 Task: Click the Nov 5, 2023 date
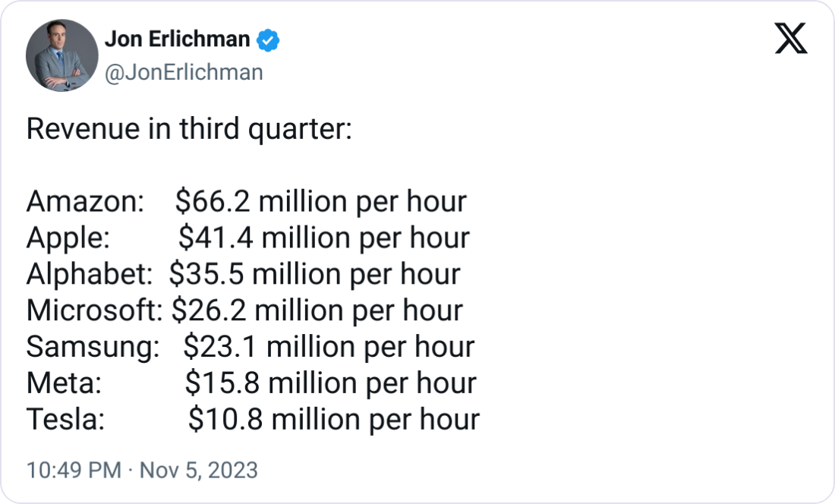[x=198, y=471]
